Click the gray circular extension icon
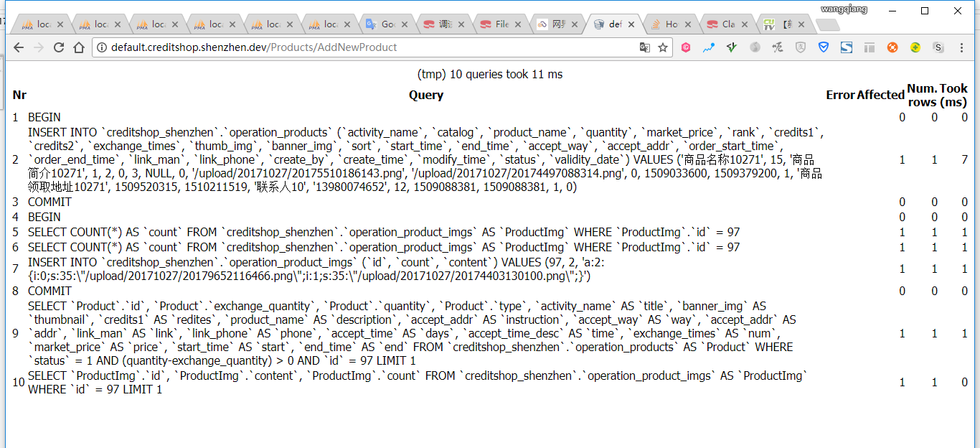Screen dimensions: 980x448 pyautogui.click(x=755, y=47)
